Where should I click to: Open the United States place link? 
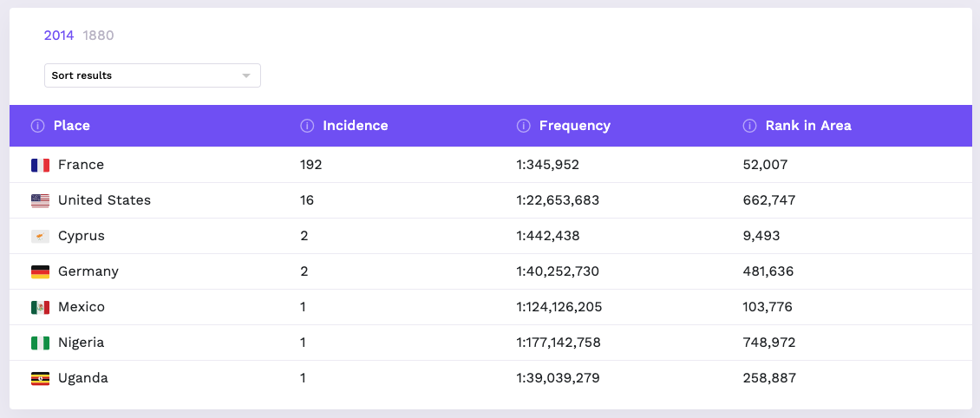104,200
